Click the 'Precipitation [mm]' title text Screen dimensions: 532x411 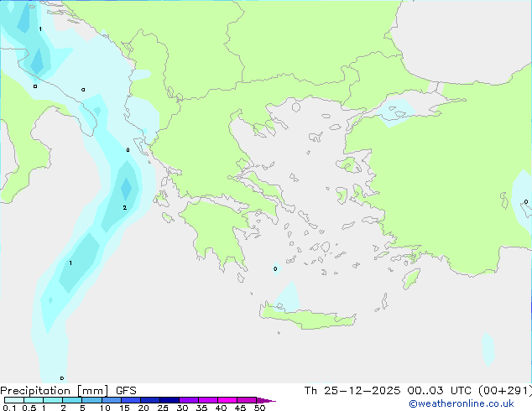tap(55, 391)
